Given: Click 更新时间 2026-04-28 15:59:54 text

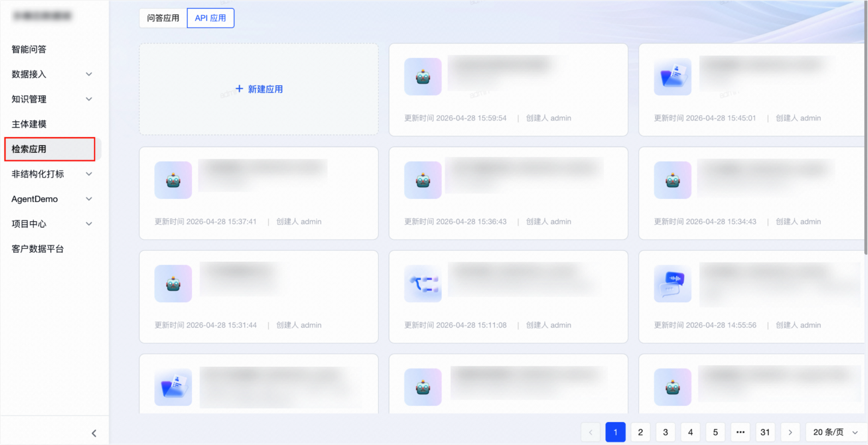Looking at the screenshot, I should coord(455,118).
